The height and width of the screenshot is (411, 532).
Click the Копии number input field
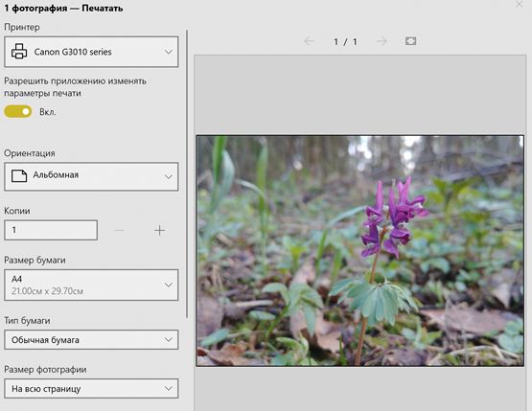51,230
